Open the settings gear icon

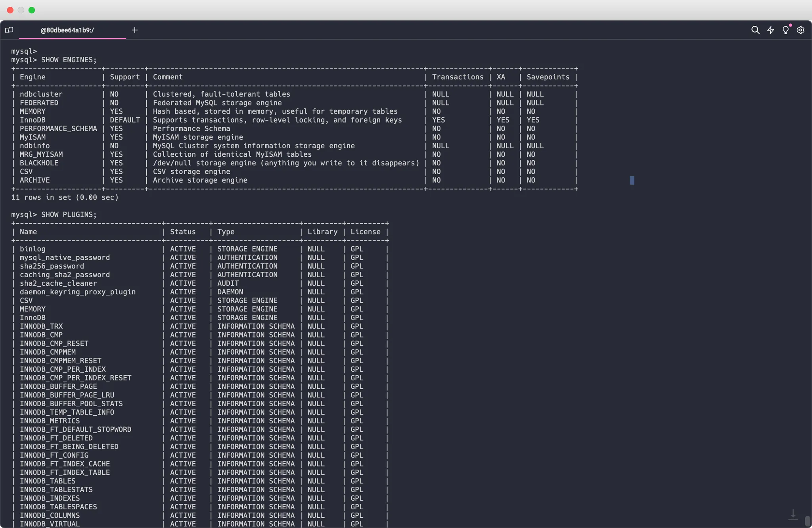pyautogui.click(x=801, y=30)
